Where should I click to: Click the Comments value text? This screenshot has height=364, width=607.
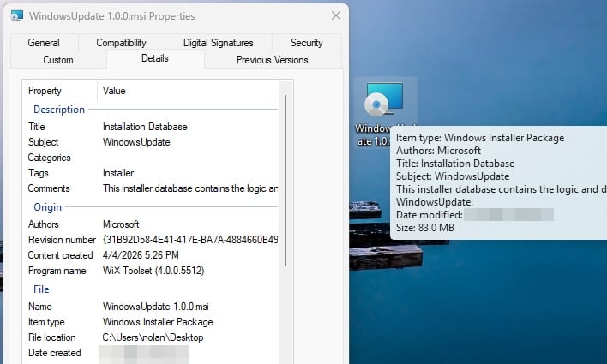coord(190,188)
